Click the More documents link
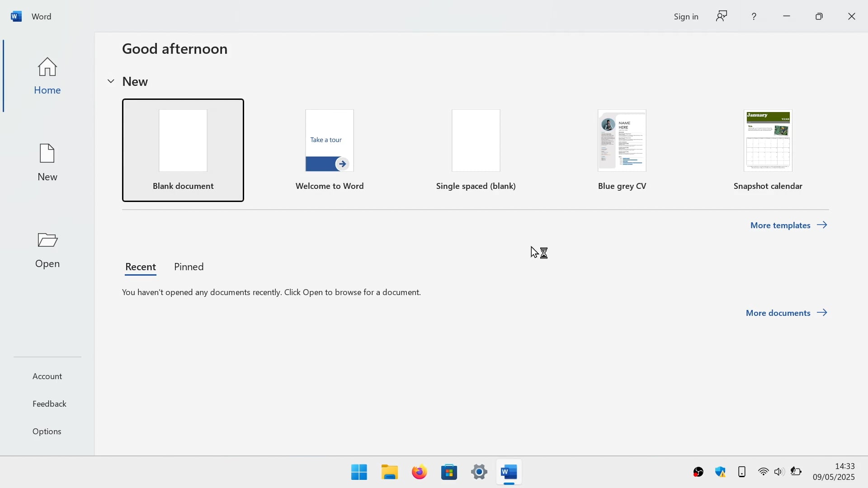 [778, 312]
